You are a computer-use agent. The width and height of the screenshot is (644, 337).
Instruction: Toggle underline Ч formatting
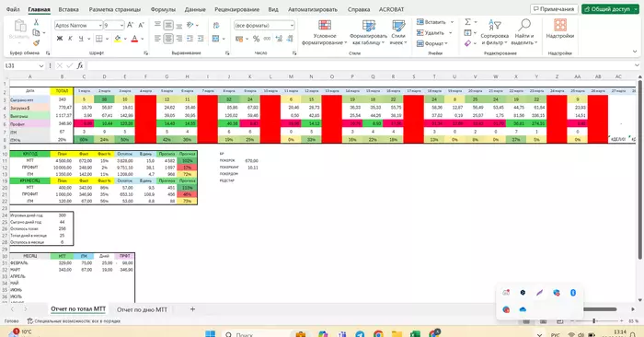[x=81, y=39]
